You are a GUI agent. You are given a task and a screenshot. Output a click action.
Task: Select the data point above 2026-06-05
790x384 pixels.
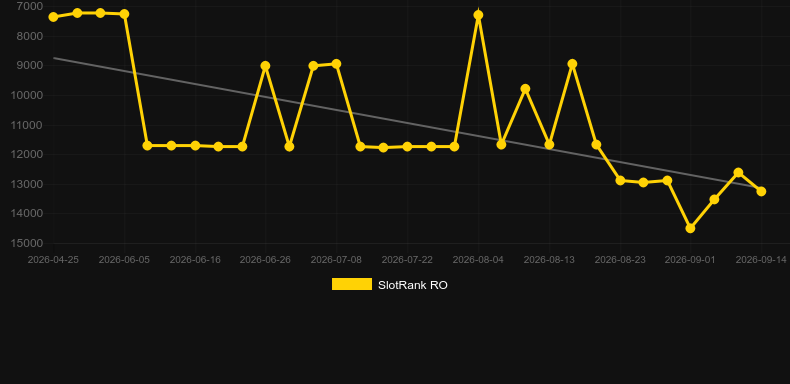tap(124, 14)
